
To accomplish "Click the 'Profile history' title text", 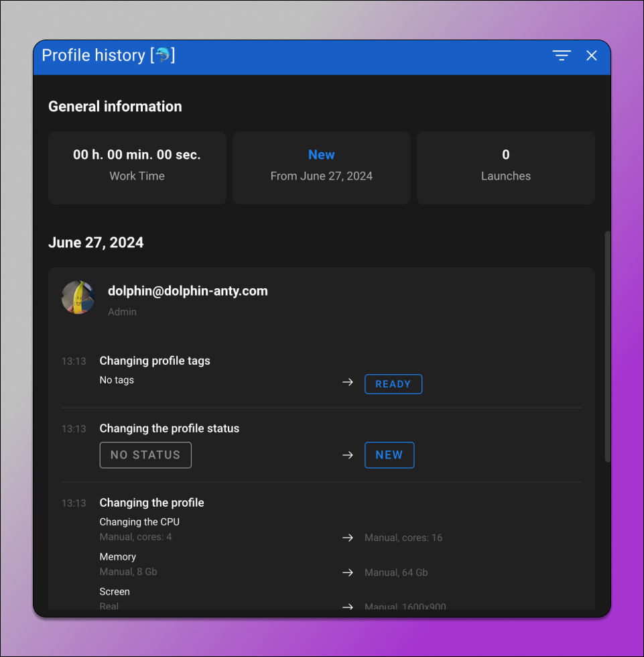I will pos(93,55).
